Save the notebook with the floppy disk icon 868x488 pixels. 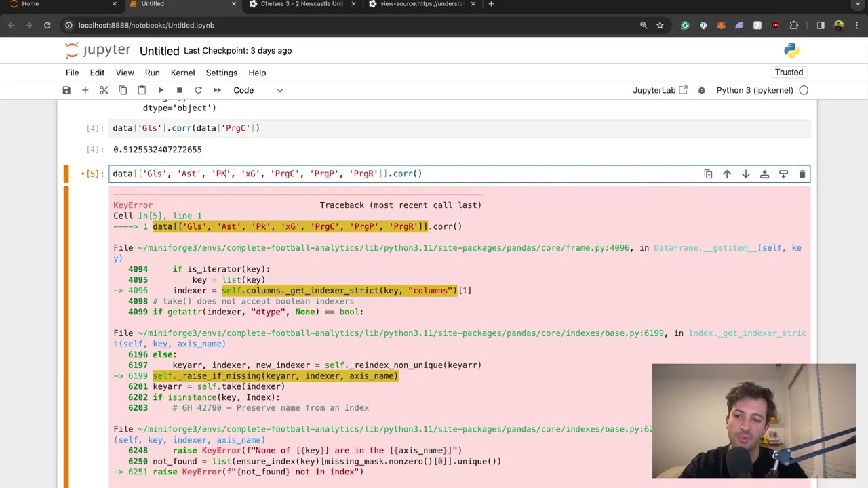coord(66,90)
